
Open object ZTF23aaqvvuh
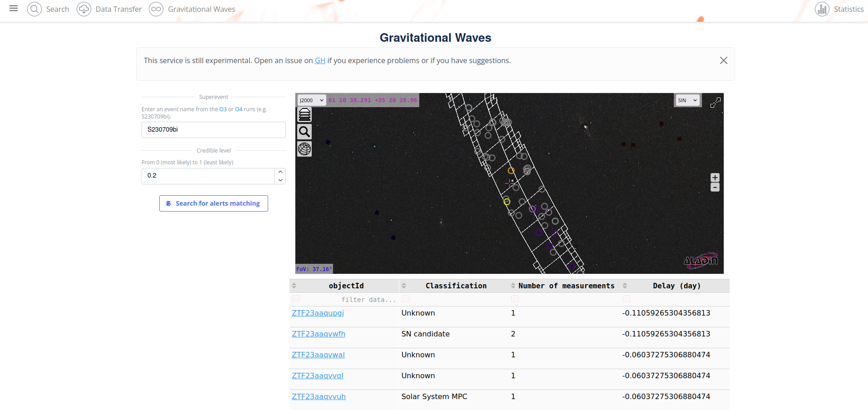319,396
